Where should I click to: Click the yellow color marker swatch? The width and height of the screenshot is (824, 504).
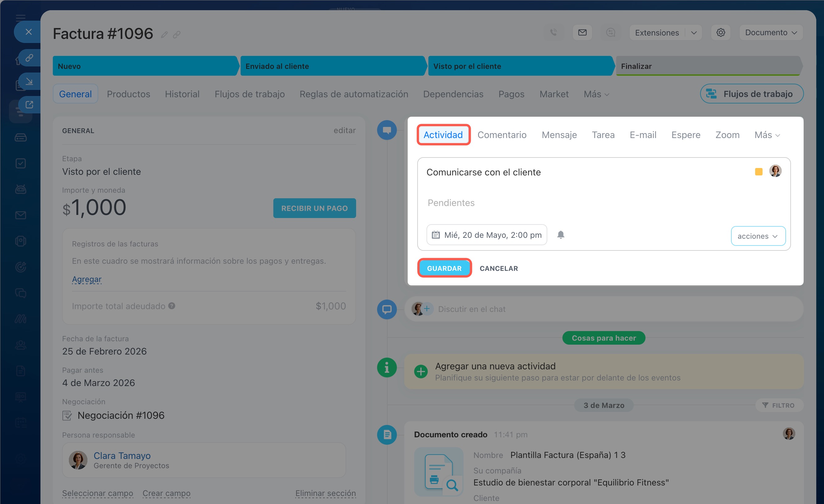pyautogui.click(x=758, y=172)
